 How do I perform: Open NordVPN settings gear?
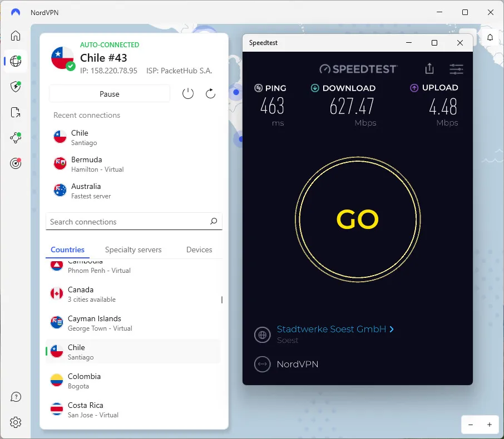pyautogui.click(x=16, y=423)
